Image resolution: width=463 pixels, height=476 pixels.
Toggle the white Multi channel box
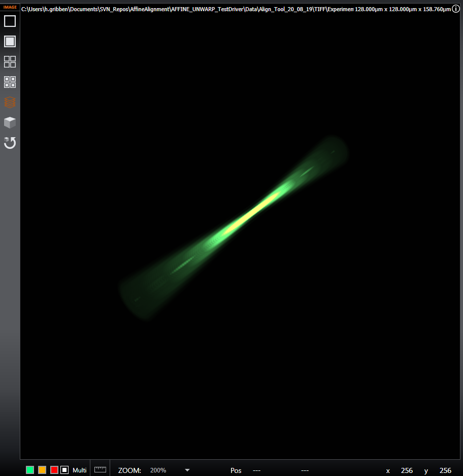[64, 470]
